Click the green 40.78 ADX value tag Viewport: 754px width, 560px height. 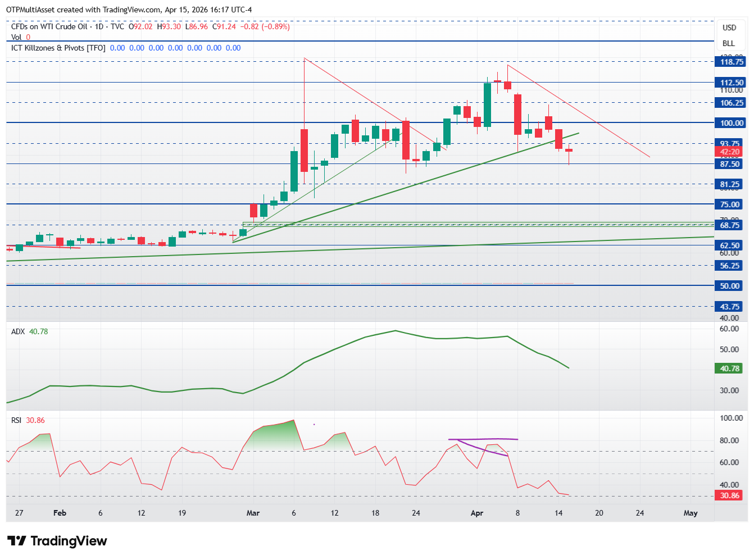tap(729, 368)
